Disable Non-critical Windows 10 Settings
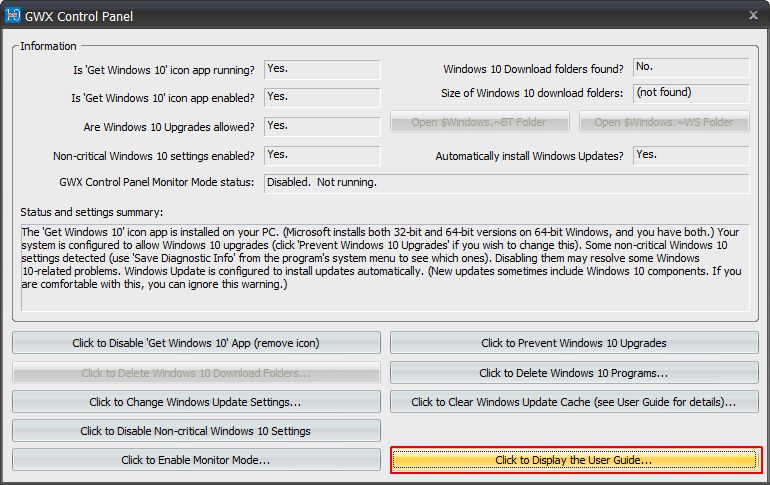 tap(196, 431)
